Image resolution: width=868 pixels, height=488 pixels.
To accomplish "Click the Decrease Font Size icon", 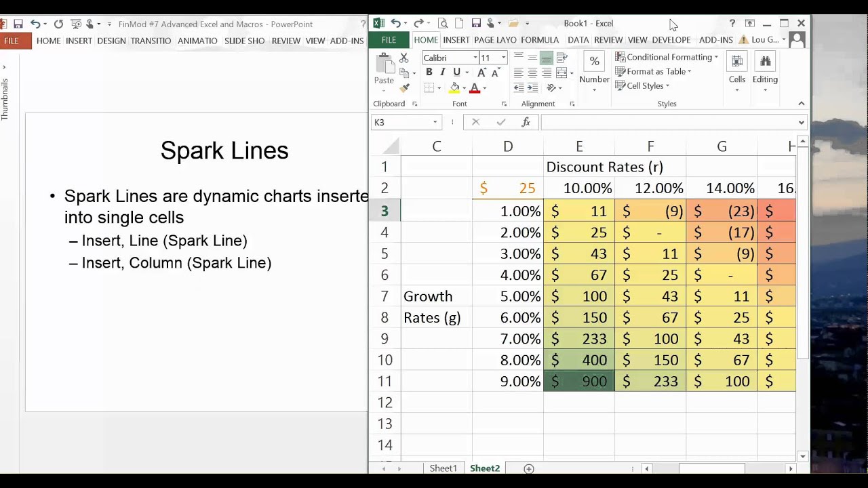I will pos(495,73).
